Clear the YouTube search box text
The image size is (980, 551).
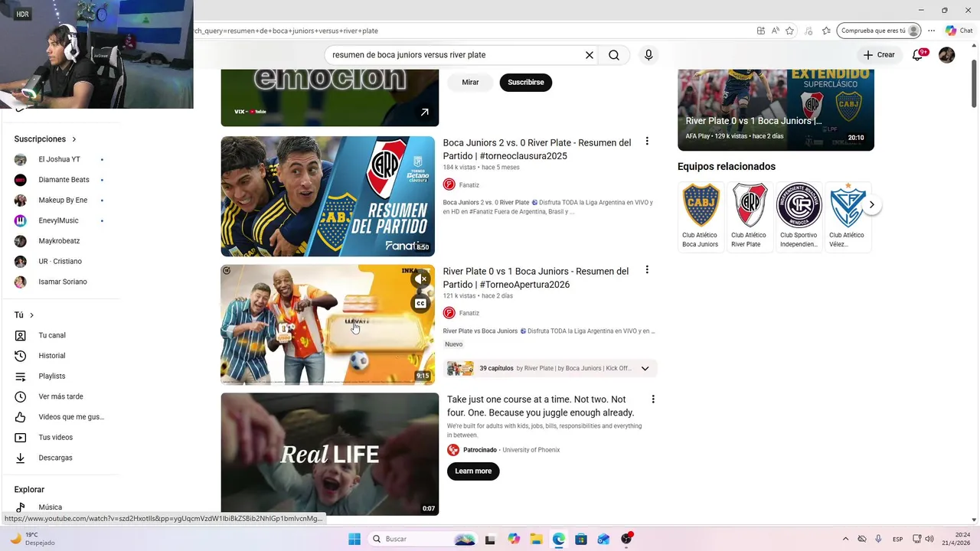point(590,55)
